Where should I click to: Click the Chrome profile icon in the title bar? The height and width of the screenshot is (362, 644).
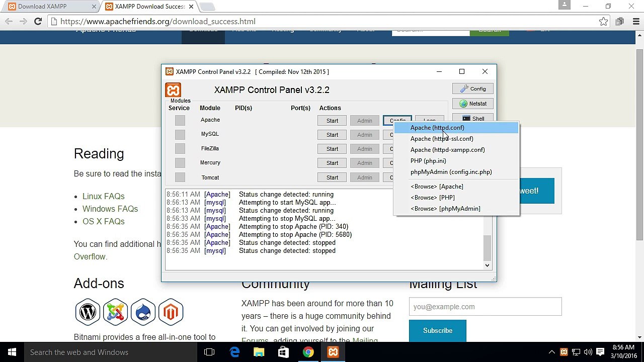565,5
